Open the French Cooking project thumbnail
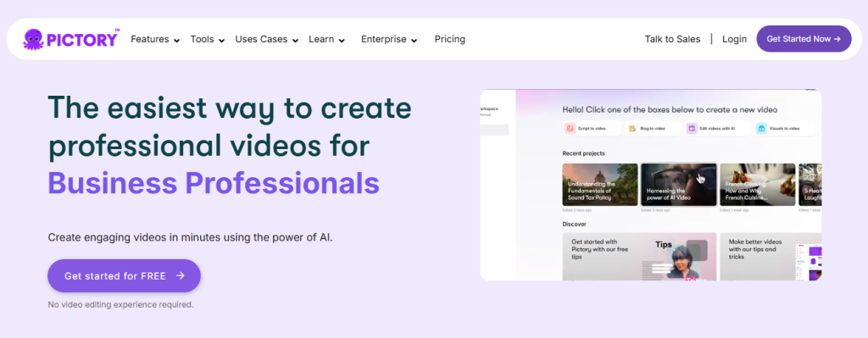This screenshot has width=868, height=338. (x=757, y=185)
